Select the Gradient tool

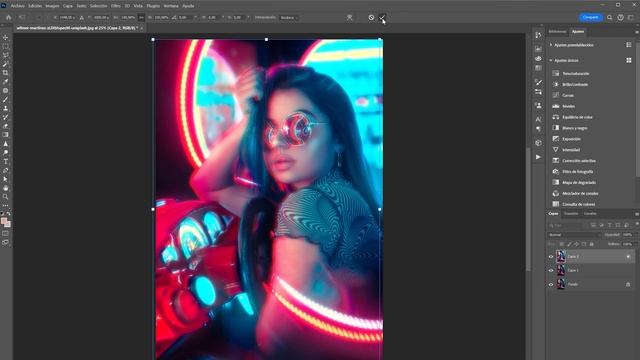[x=5, y=135]
